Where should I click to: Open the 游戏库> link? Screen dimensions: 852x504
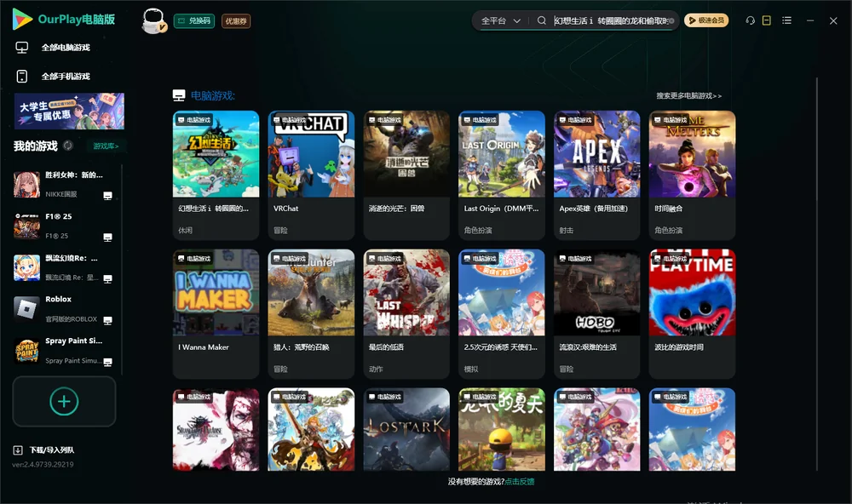[106, 146]
